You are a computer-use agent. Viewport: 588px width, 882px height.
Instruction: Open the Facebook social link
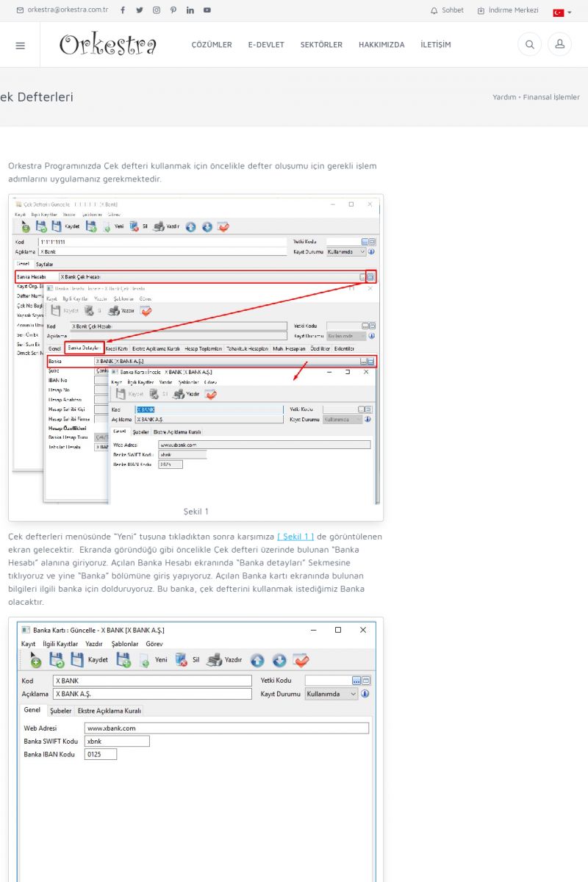tap(123, 10)
